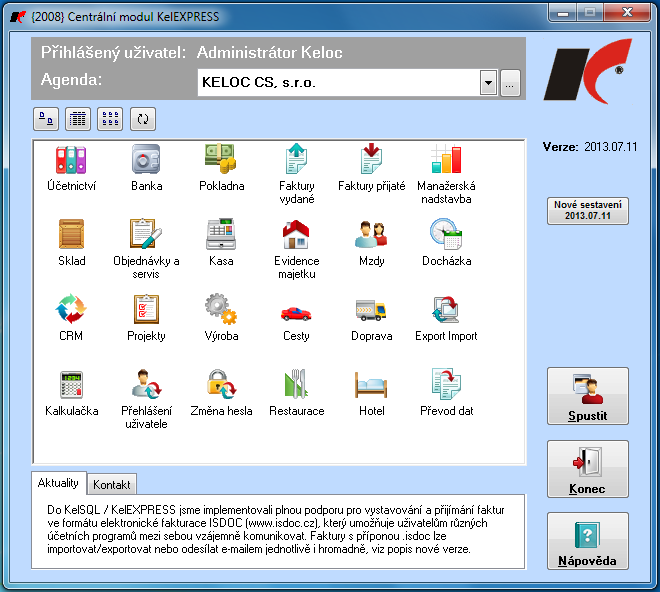Image resolution: width=660 pixels, height=592 pixels.
Task: Open the Restaurace module
Action: point(296,392)
